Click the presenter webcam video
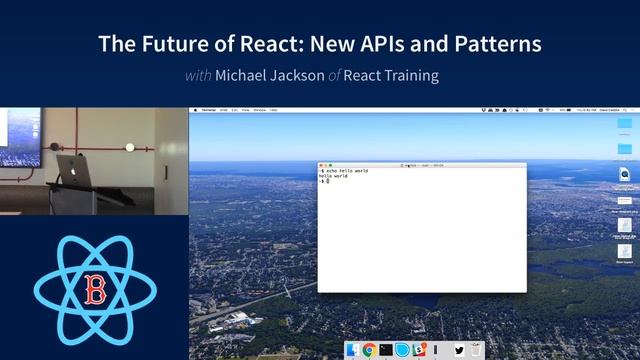Image resolution: width=640 pixels, height=360 pixels. 94,161
